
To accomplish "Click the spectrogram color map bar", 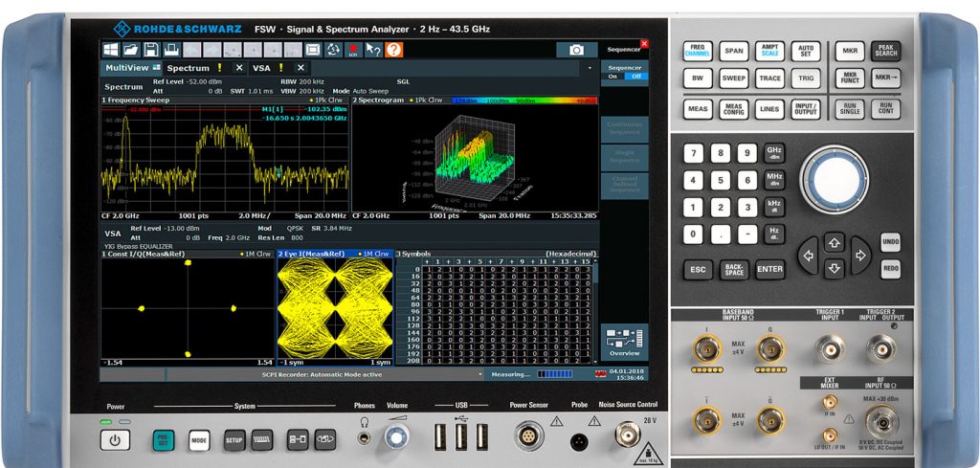I will pyautogui.click(x=525, y=100).
